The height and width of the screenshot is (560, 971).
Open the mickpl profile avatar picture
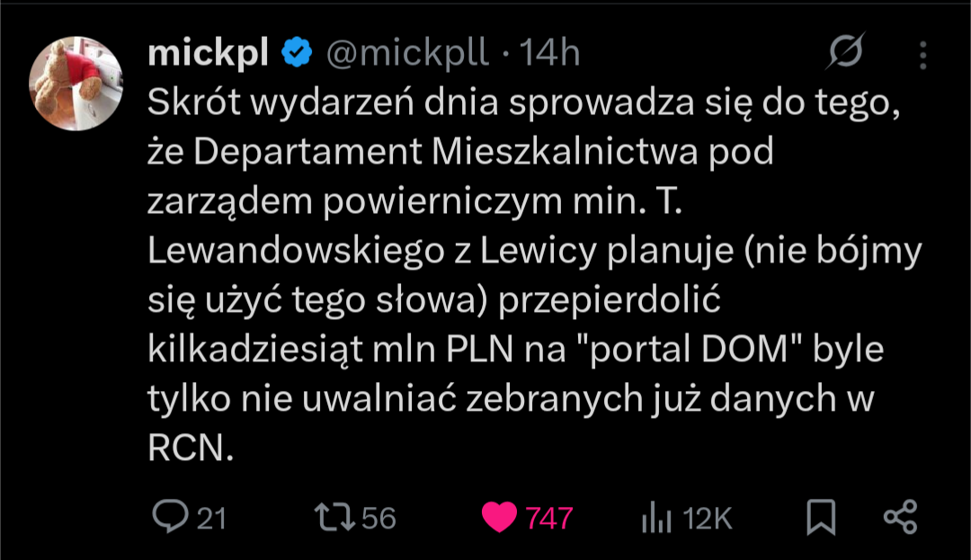[x=76, y=83]
